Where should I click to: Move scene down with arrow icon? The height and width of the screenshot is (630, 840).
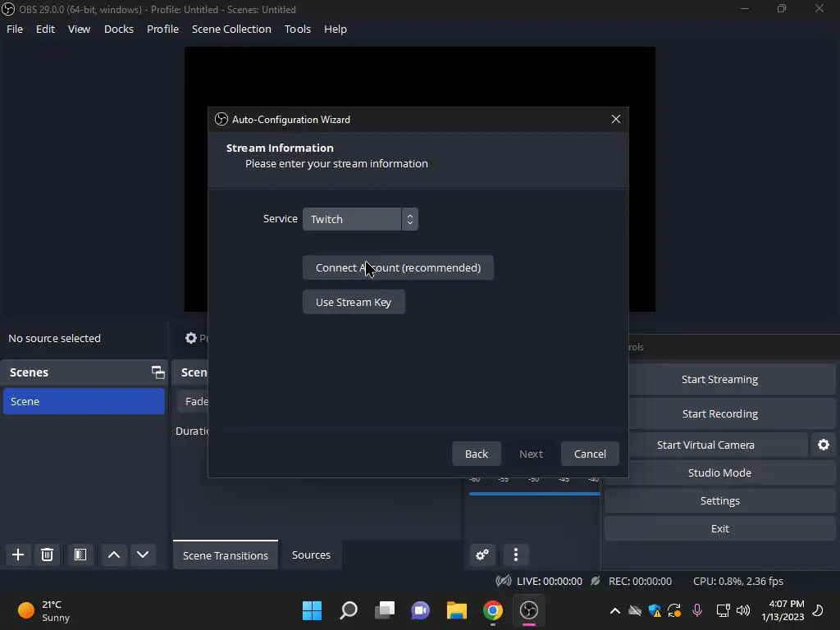click(x=143, y=555)
